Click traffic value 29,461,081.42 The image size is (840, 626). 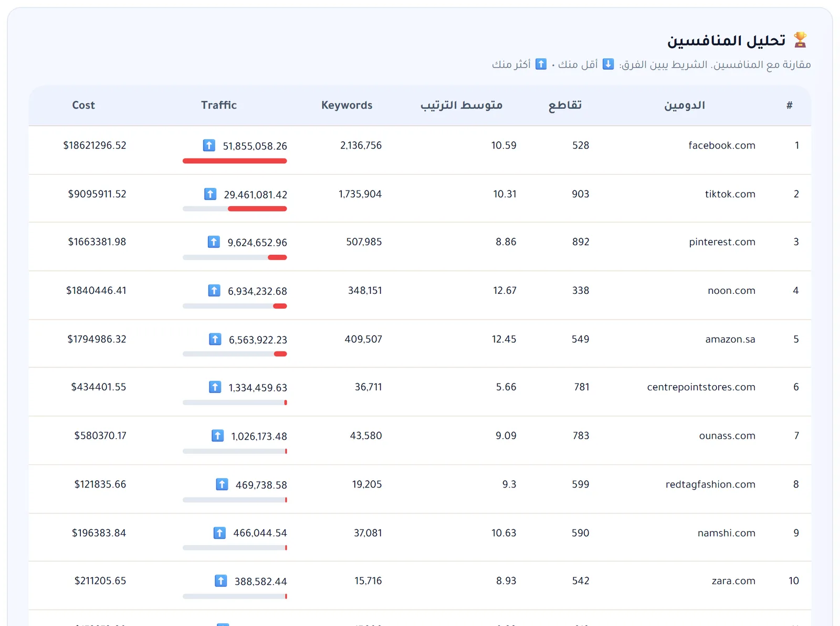pos(256,195)
